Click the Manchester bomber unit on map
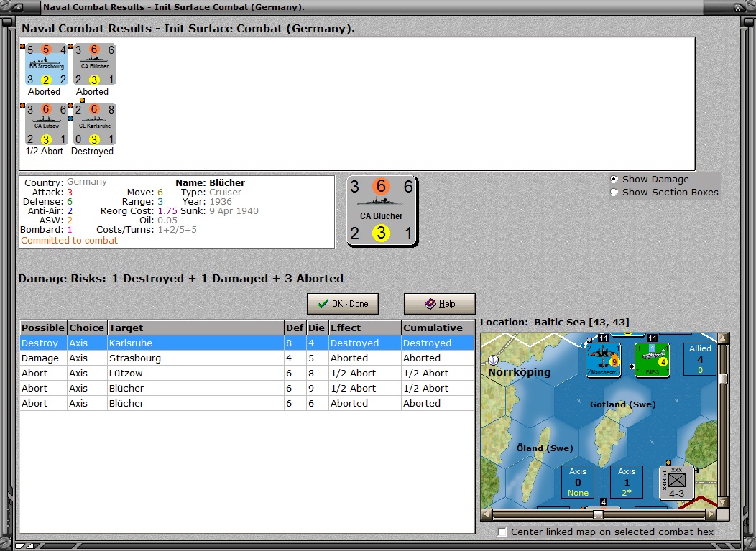This screenshot has height=551, width=756. [x=603, y=360]
